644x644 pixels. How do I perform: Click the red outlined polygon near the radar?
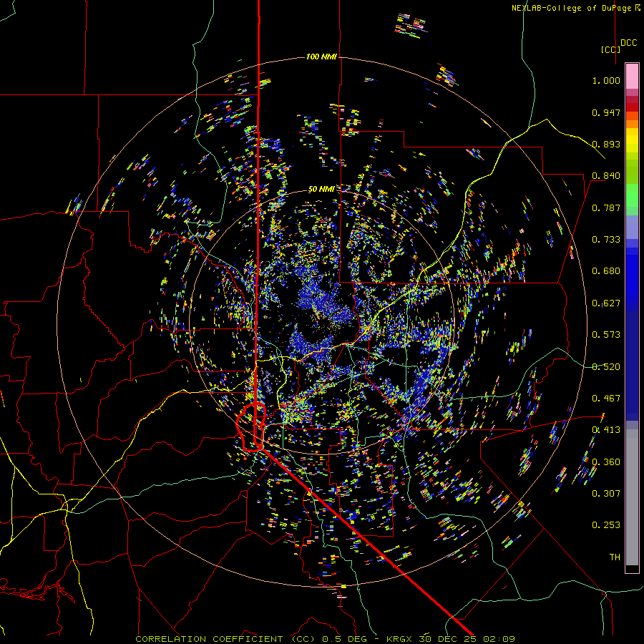(251, 428)
